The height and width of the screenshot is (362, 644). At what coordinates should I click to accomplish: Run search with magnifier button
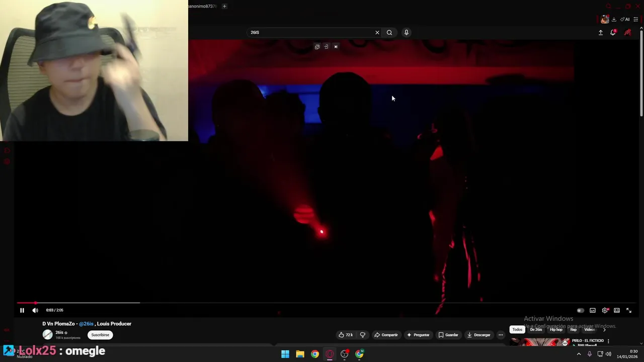pyautogui.click(x=389, y=32)
